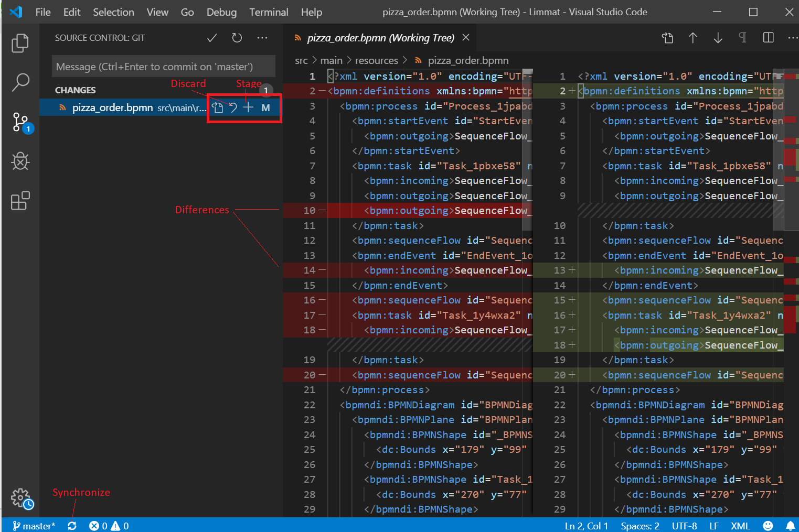Viewport: 799px width, 532px height.
Task: Split the editor with the split icon
Action: (x=768, y=38)
